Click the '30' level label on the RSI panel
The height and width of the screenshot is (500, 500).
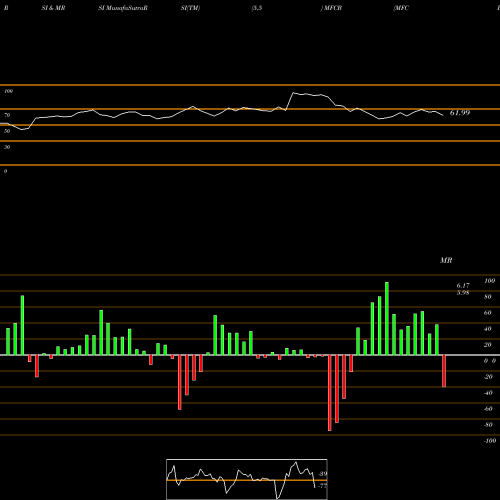[7, 147]
